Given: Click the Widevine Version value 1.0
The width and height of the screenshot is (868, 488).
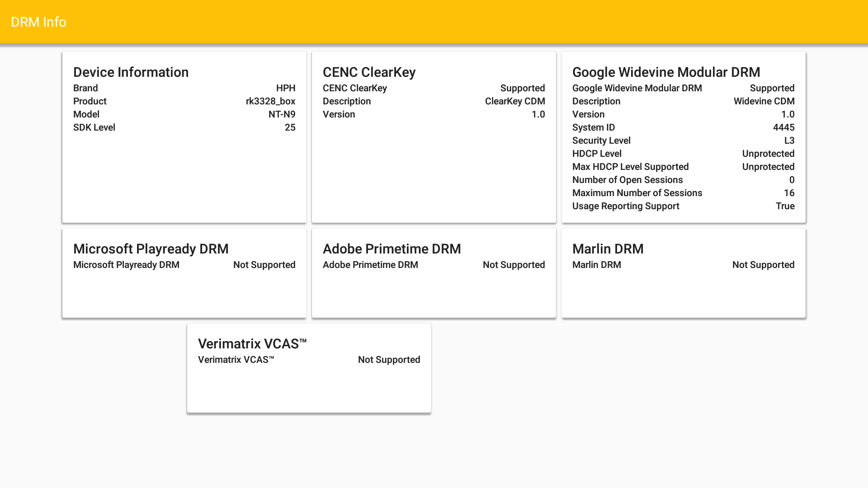Looking at the screenshot, I should [x=788, y=114].
